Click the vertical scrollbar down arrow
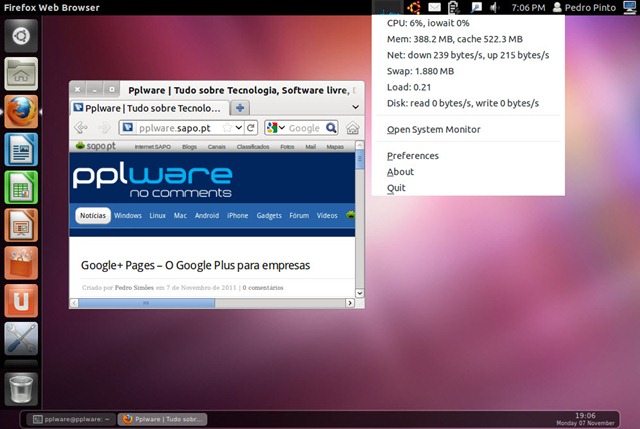The width and height of the screenshot is (640, 429). (360, 293)
